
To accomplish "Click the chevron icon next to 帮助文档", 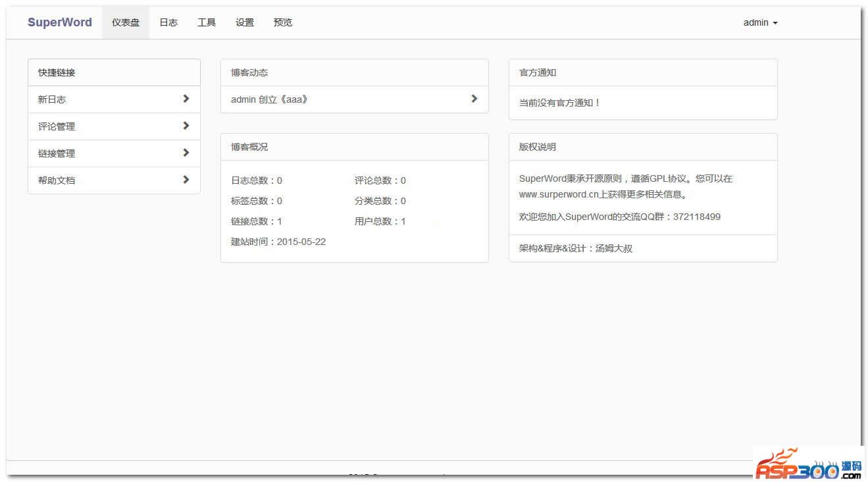I will pyautogui.click(x=186, y=180).
